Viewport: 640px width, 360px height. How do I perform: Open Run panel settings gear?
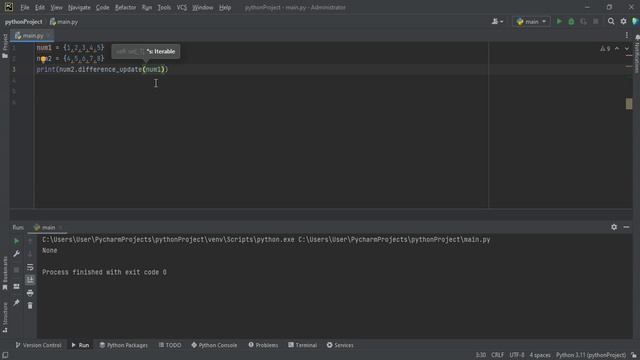(x=614, y=227)
